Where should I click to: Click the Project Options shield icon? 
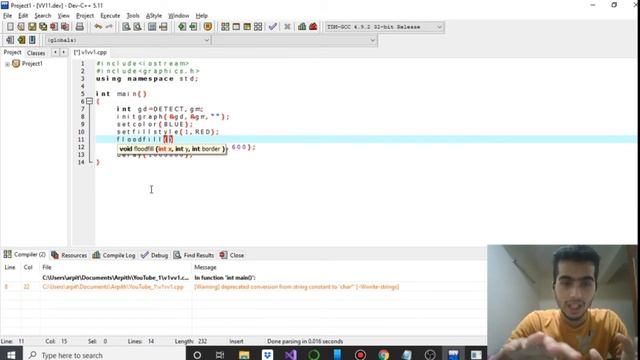click(x=208, y=27)
